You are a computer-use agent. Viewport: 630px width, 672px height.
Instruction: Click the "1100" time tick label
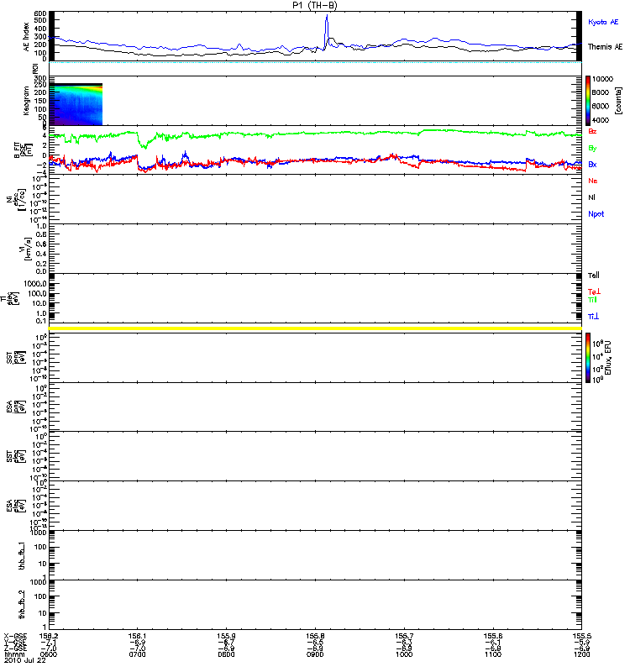point(493,654)
